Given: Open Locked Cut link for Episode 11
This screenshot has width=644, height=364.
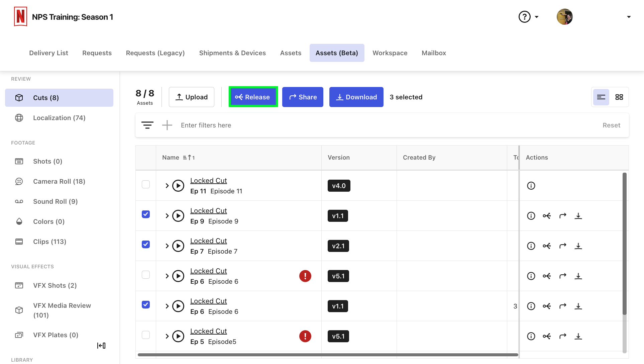Looking at the screenshot, I should coord(209,181).
